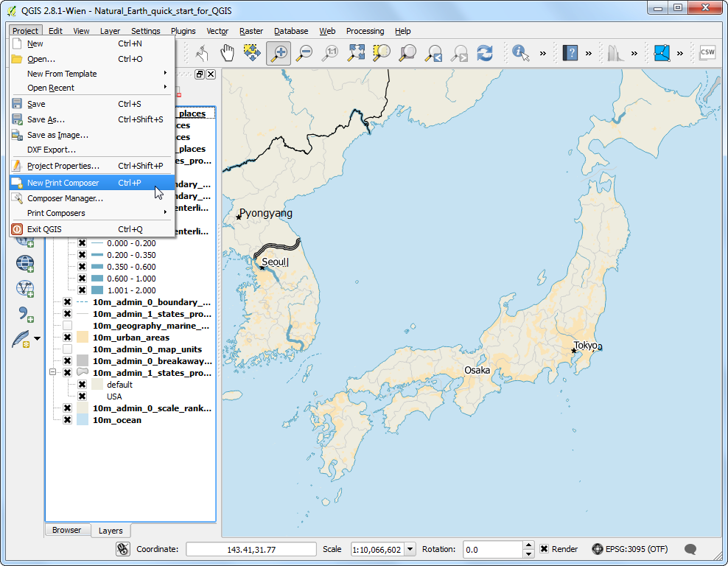Select the Touch zoom and pan tool

[x=201, y=53]
